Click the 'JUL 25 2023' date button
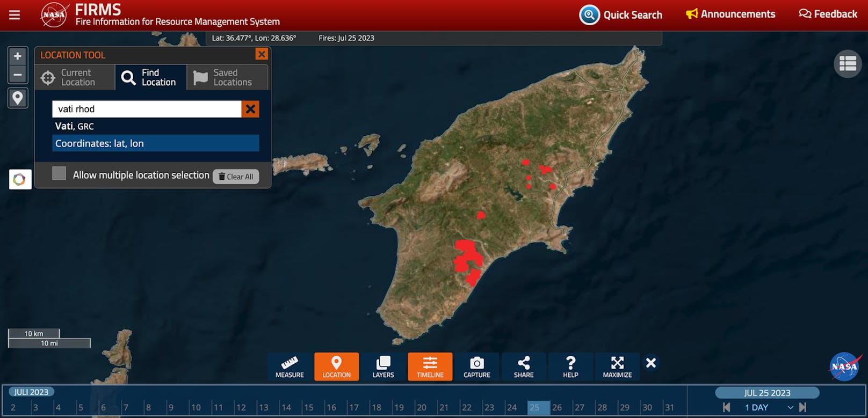The height and width of the screenshot is (418, 868). pyautogui.click(x=767, y=393)
